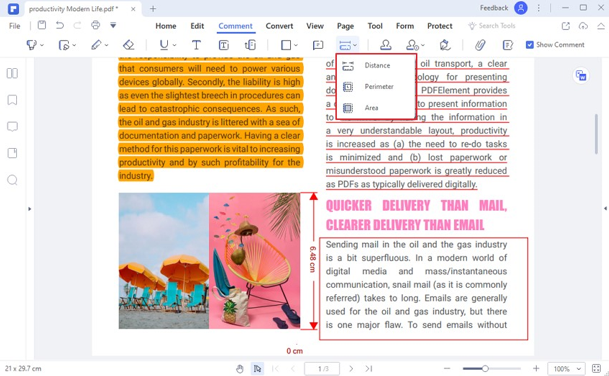This screenshot has height=376, width=609.
Task: Expand the Underline tool dropdown arrow
Action: tap(174, 45)
